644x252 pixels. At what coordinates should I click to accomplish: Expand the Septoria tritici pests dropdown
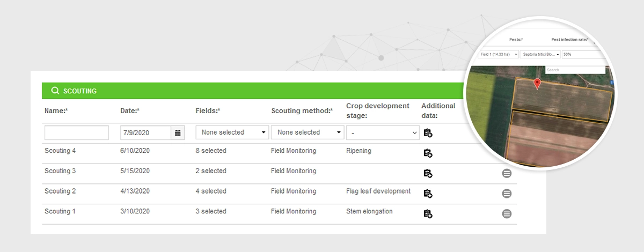[540, 55]
